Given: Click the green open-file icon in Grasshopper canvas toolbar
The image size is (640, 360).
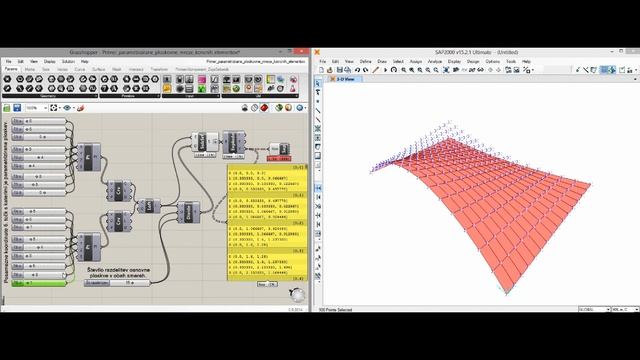Looking at the screenshot, I should (7, 108).
